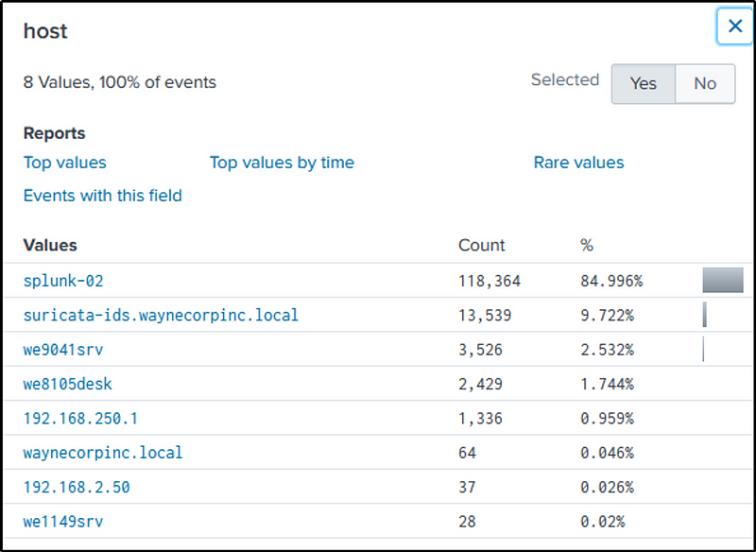Click the 118,364 count for splunk-02
This screenshot has width=756, height=552.
[x=490, y=281]
